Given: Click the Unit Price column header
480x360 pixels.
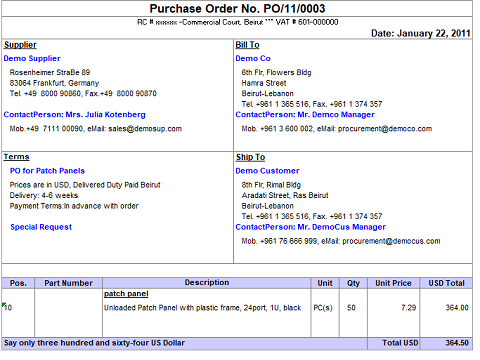Looking at the screenshot, I should (393, 283).
